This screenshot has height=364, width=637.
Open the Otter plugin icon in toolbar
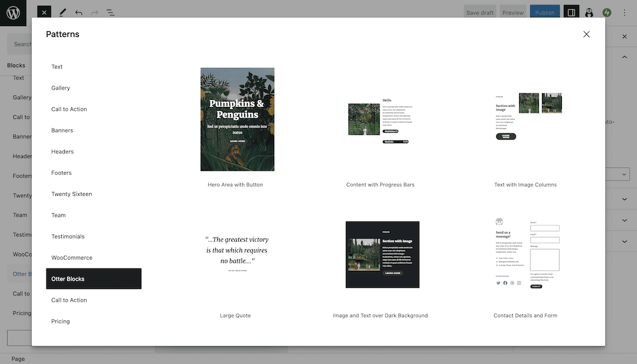(x=589, y=13)
